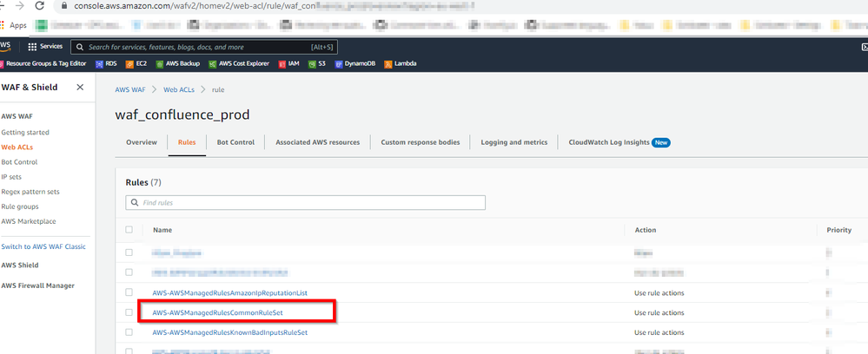Open the AWS WAF breadcrumb link

tap(129, 89)
